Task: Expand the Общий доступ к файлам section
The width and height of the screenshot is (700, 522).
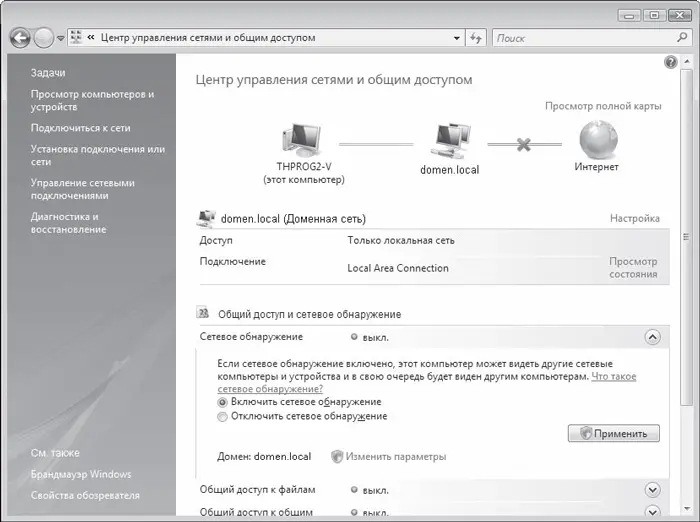Action: coord(652,490)
